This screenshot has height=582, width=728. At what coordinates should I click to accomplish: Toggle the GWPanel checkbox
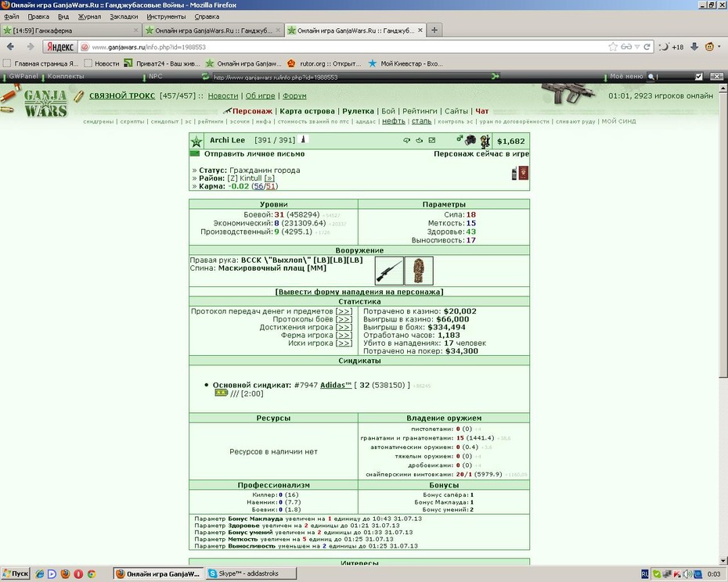[699, 77]
